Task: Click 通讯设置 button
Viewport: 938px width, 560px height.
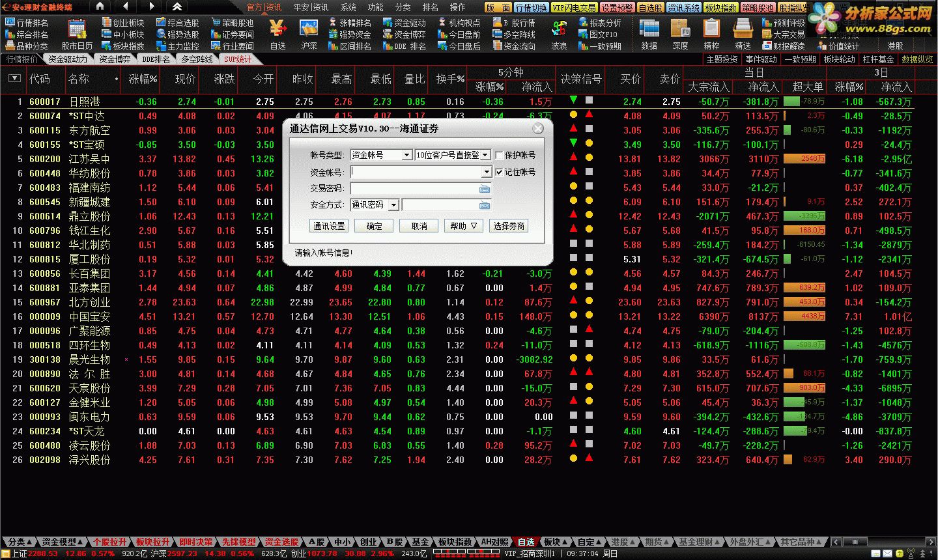Action: [x=329, y=226]
